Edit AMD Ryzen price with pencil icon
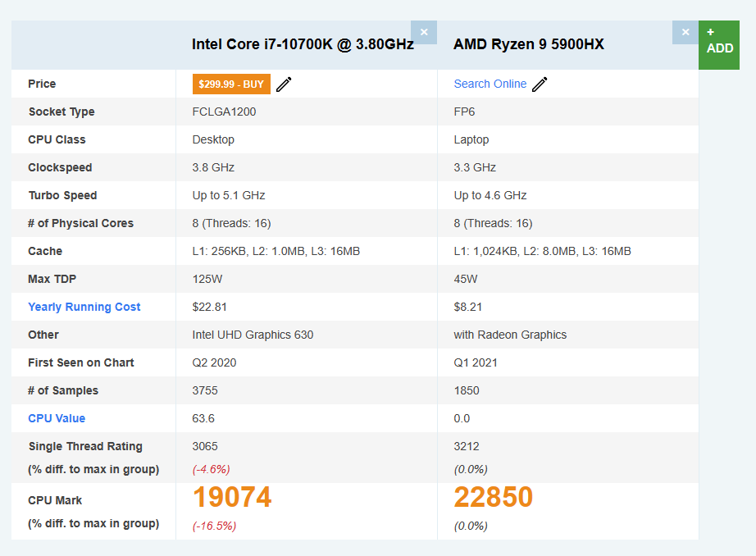This screenshot has width=756, height=556. (x=540, y=84)
